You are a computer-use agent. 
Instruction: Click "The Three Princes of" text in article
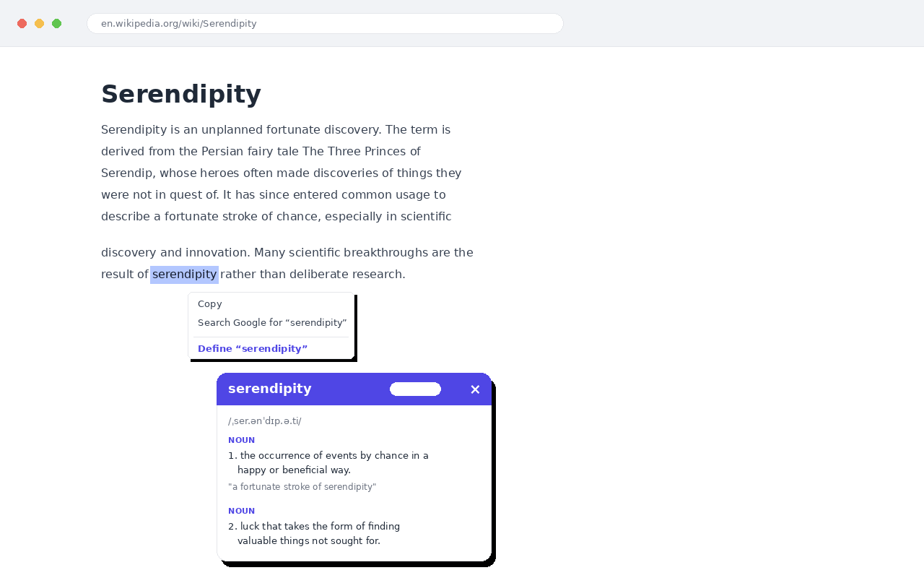click(361, 152)
